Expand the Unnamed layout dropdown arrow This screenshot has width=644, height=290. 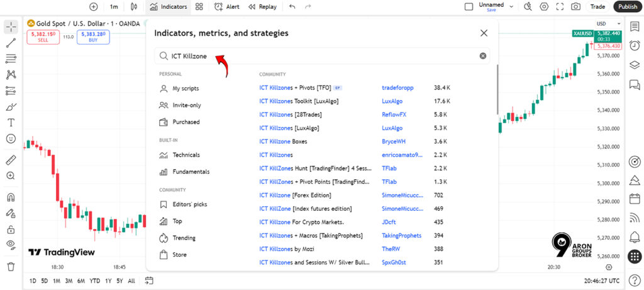point(511,7)
